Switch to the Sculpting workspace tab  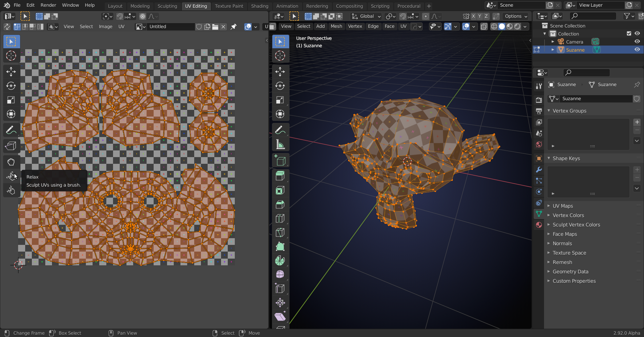(x=167, y=6)
